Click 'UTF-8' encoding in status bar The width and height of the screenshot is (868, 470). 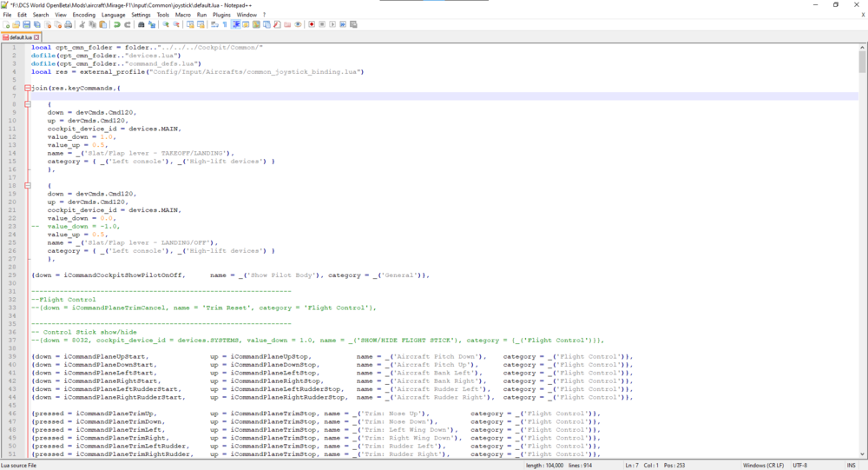click(x=800, y=466)
